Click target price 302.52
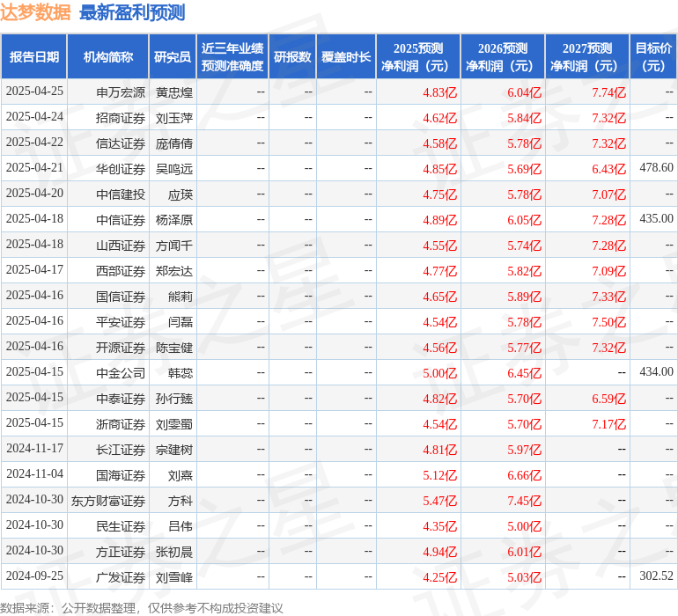 (x=656, y=576)
